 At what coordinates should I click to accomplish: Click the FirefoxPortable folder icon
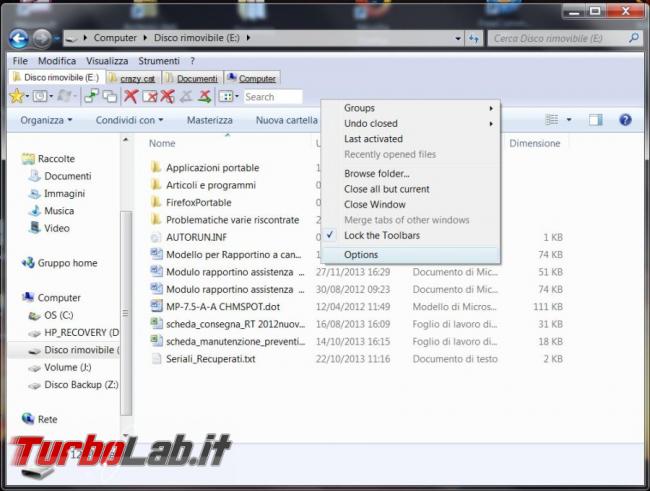(155, 202)
